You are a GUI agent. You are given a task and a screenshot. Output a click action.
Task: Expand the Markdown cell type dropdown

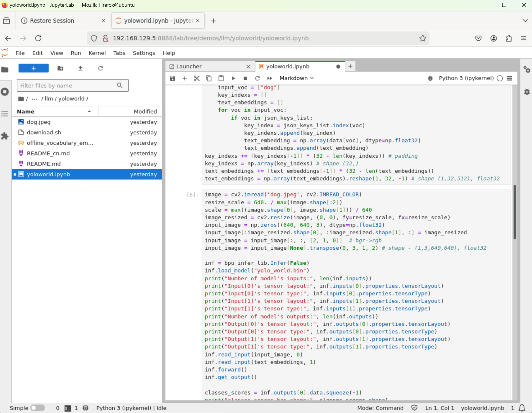[x=297, y=78]
